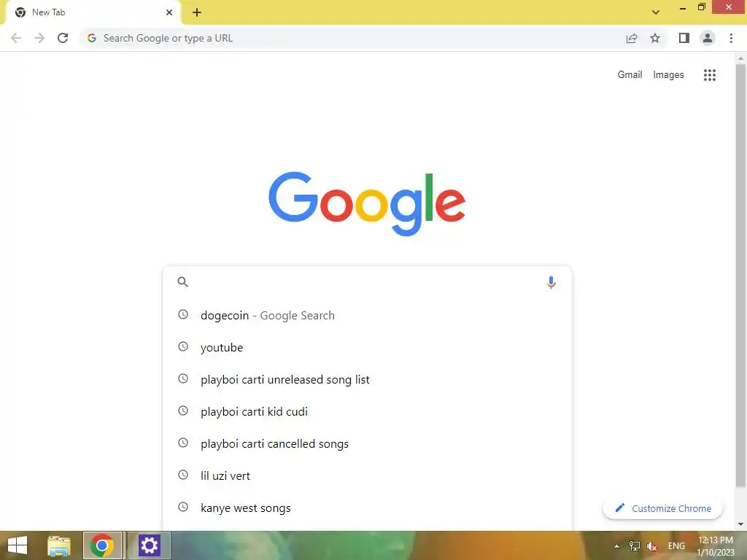The height and width of the screenshot is (560, 747).
Task: Click the history clock icon beside youtube
Action: click(x=183, y=346)
